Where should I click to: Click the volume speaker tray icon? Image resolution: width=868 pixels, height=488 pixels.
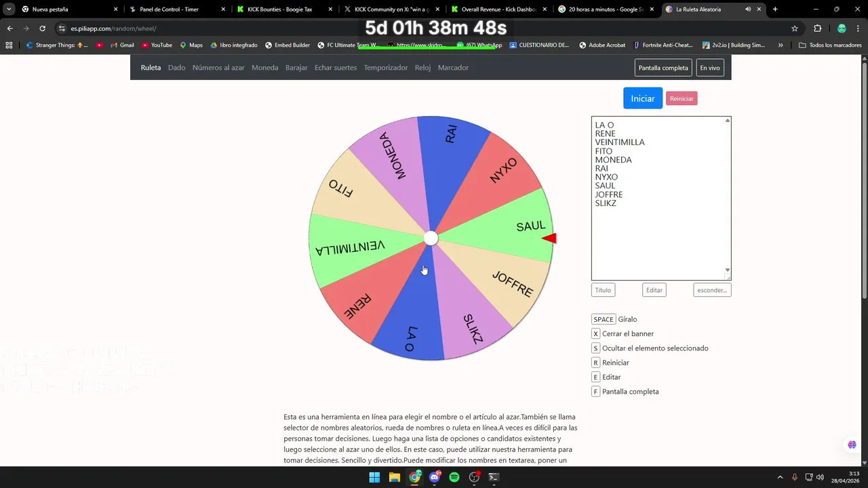coord(820,477)
